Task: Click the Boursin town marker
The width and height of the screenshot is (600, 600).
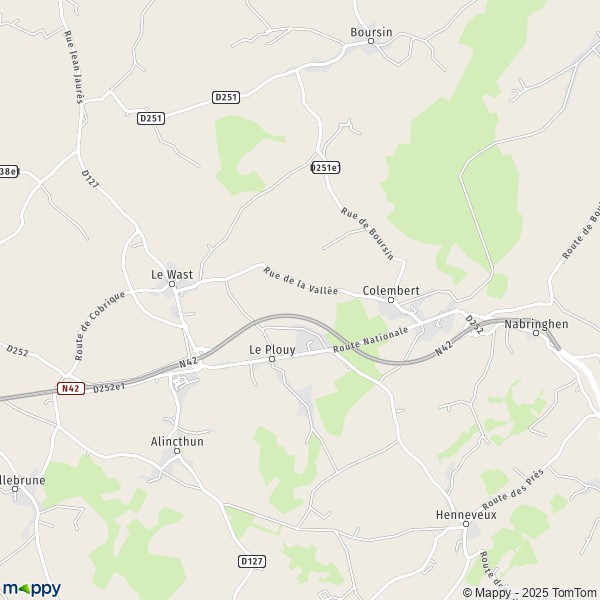Action: [x=370, y=41]
